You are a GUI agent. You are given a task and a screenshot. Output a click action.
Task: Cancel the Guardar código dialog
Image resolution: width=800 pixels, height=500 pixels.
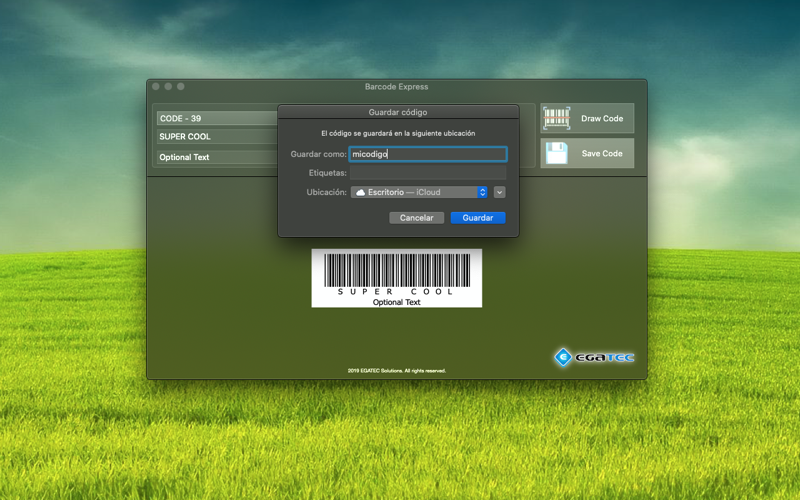(416, 218)
